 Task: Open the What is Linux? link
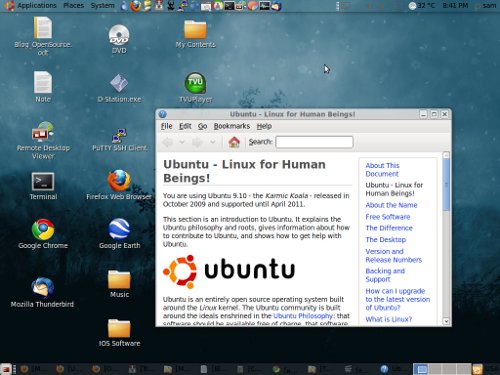389,319
